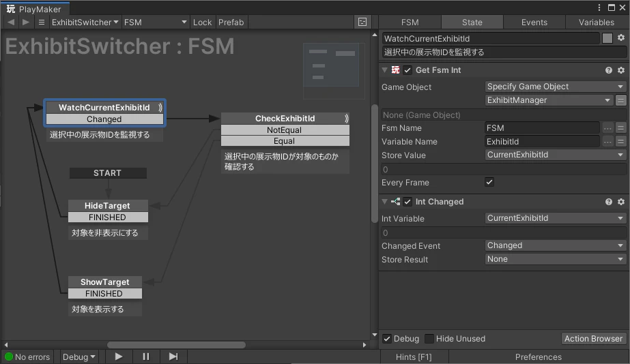Click the Hints [F1] button
The height and width of the screenshot is (364, 630).
coord(414,357)
